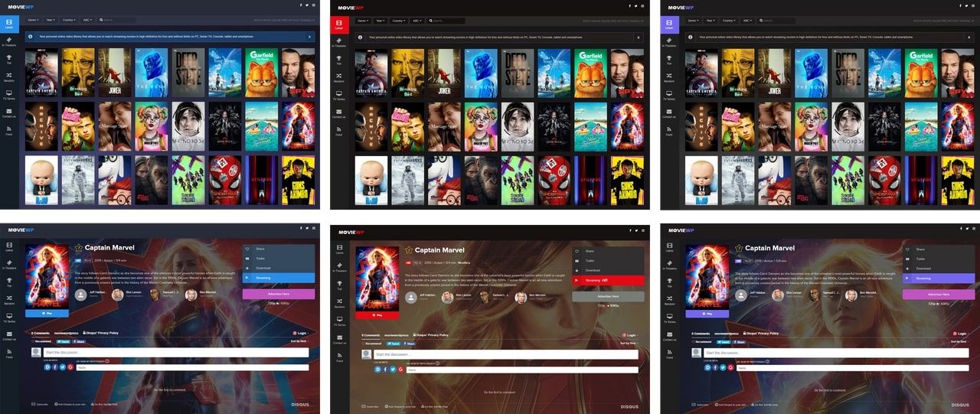Open TV Series icon on red Captain Marvel page
This screenshot has width=980, height=414.
tap(338, 318)
